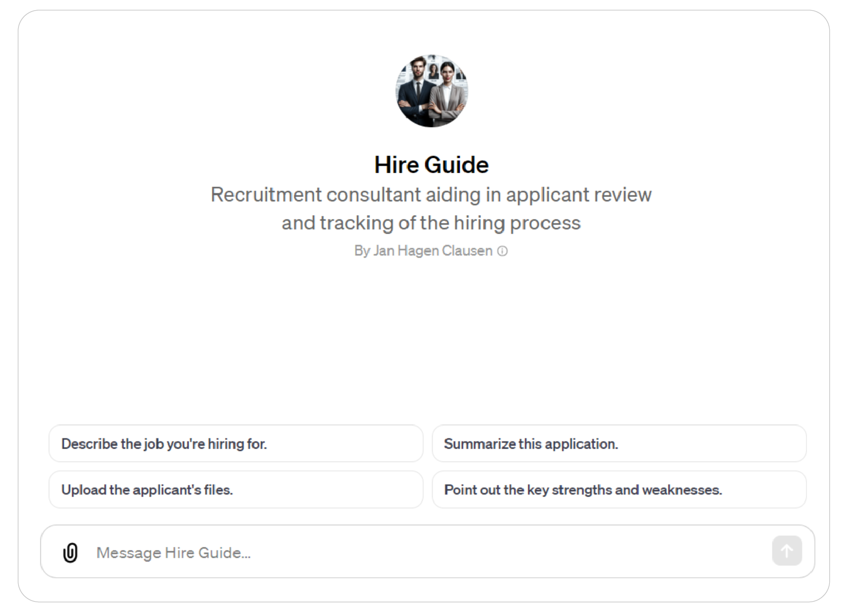850x616 pixels.
Task: Pick the 'Upload the applicant's files.' prompt
Action: click(236, 490)
